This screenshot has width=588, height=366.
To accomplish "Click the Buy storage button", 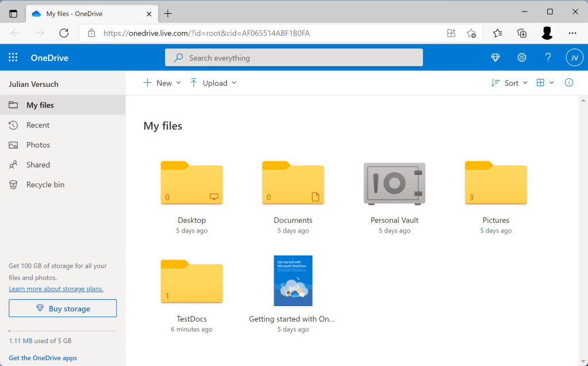I will click(x=62, y=308).
